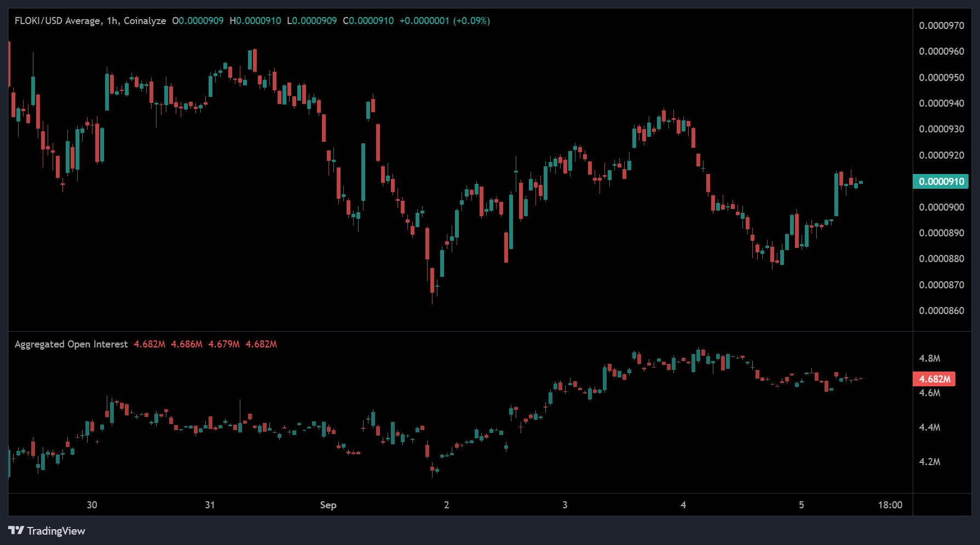Click the 4.4M open interest axis label
The width and height of the screenshot is (980, 545).
coord(930,427)
